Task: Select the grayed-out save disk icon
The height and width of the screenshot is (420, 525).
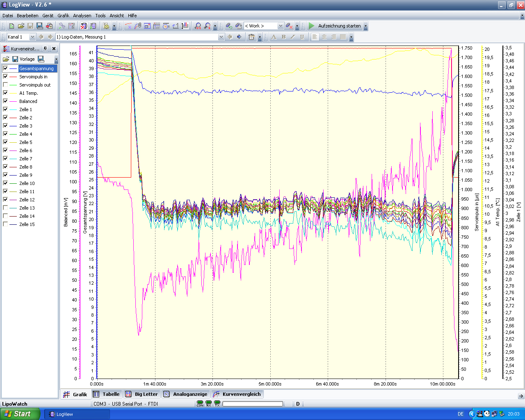Action: [30, 26]
